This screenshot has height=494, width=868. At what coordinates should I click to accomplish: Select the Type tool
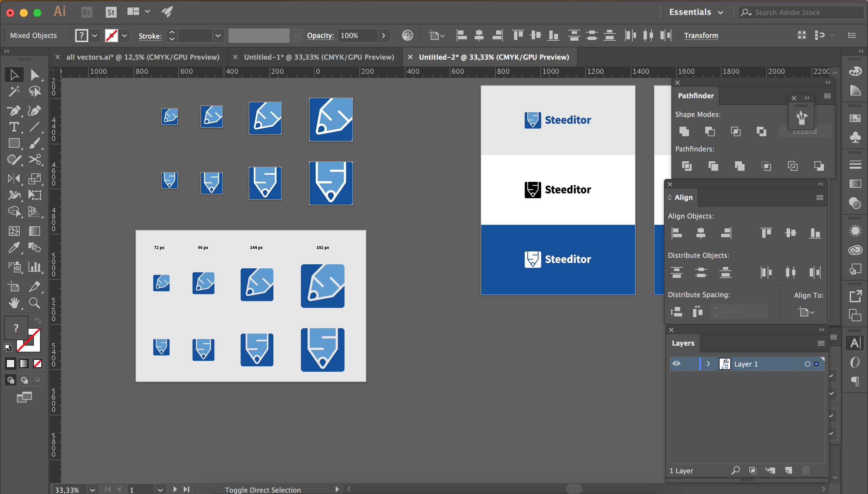[x=14, y=127]
